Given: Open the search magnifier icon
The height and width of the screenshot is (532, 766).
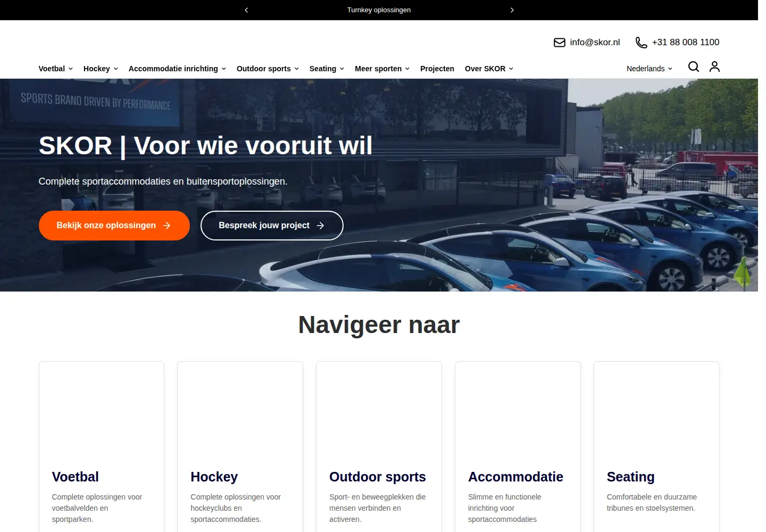Looking at the screenshot, I should (694, 66).
